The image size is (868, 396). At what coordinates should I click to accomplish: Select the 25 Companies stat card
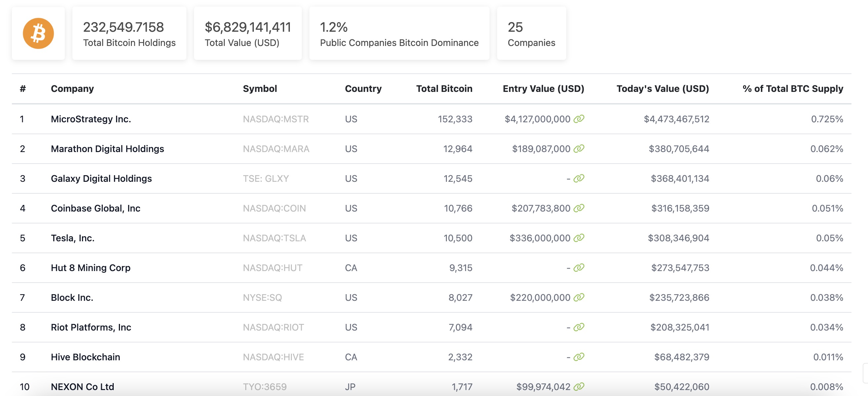532,33
